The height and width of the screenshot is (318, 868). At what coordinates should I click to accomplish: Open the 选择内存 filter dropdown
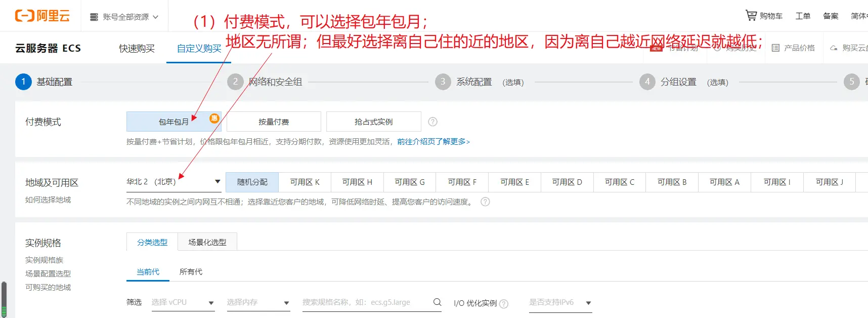click(x=258, y=303)
